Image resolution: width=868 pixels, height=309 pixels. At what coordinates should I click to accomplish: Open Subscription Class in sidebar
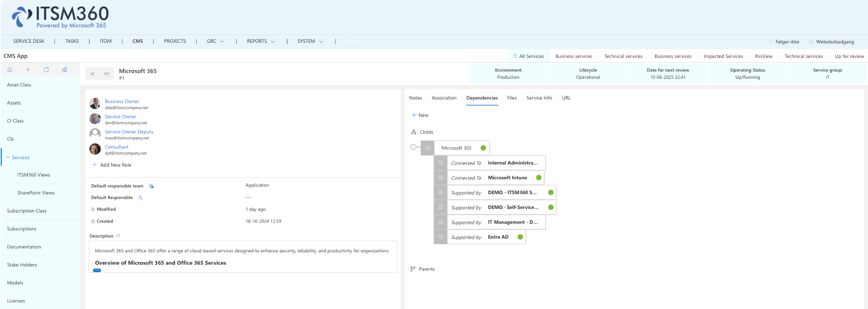(40, 211)
